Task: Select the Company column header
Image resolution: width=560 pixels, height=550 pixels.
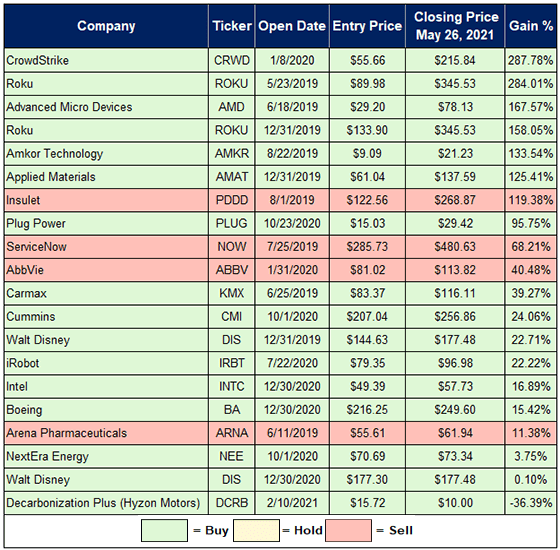Action: coord(106,26)
